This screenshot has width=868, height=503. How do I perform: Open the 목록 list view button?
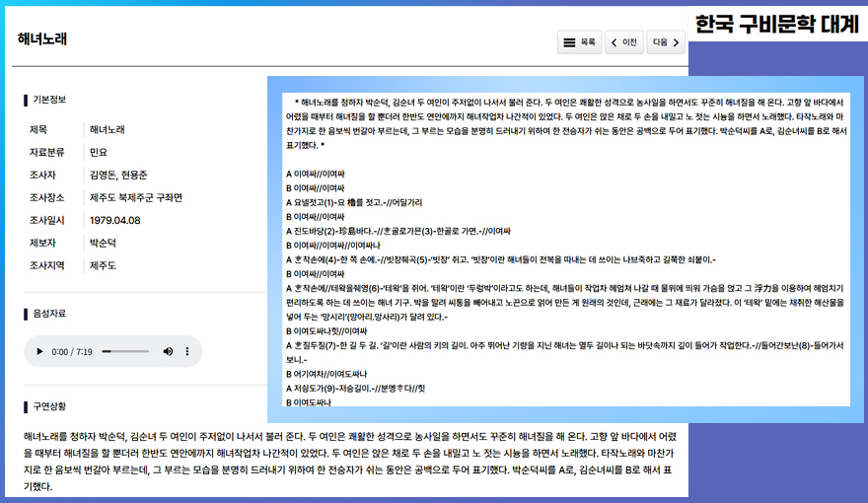pyautogui.click(x=579, y=42)
